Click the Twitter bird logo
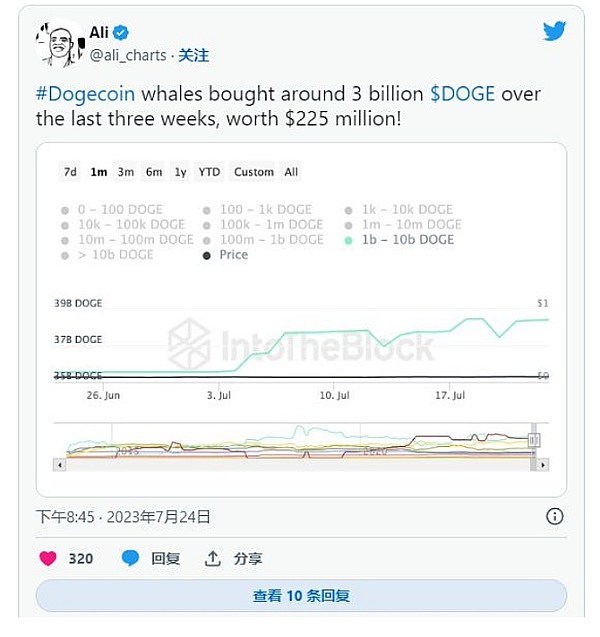Image resolution: width=600 pixels, height=637 pixels. [554, 31]
